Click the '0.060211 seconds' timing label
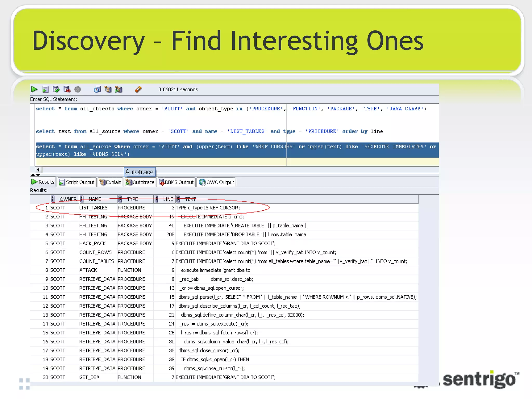Image resolution: width=532 pixels, height=399 pixels. pos(178,89)
